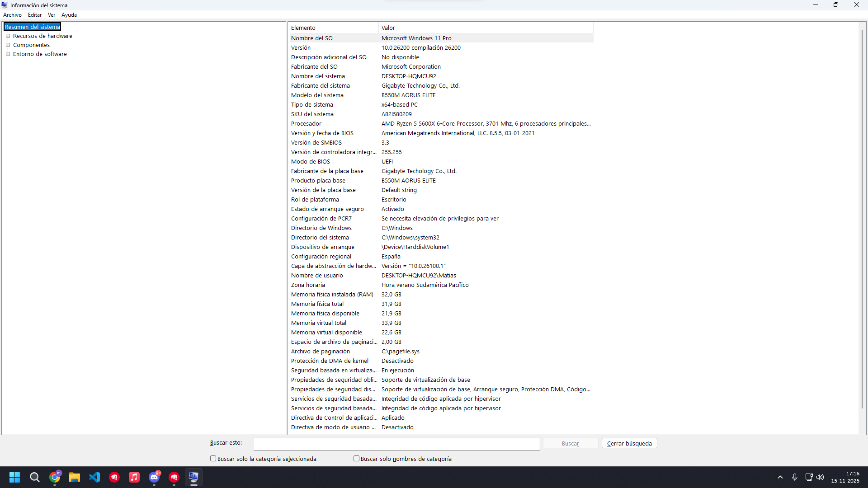Open Discord from the taskbar

click(x=154, y=477)
